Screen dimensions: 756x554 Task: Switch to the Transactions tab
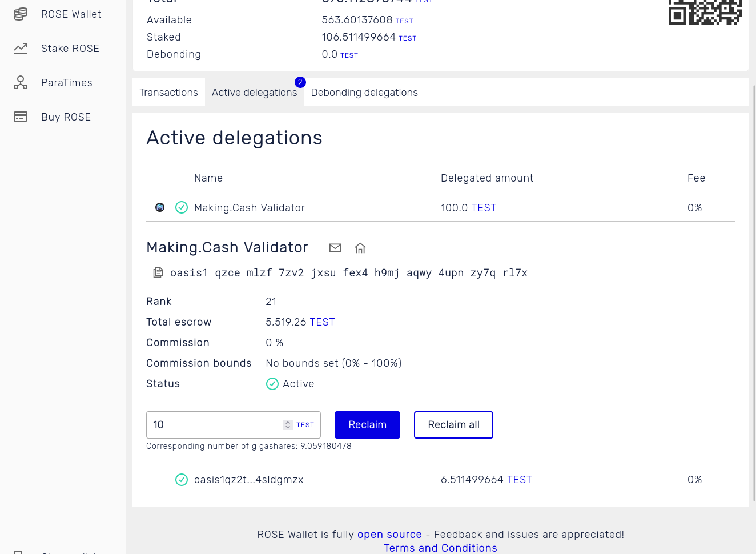point(168,92)
